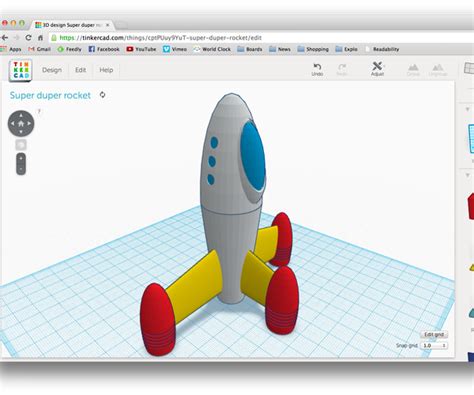Expand the Boards bookmark folder
Viewport: 474px width, 395px height.
click(250, 49)
